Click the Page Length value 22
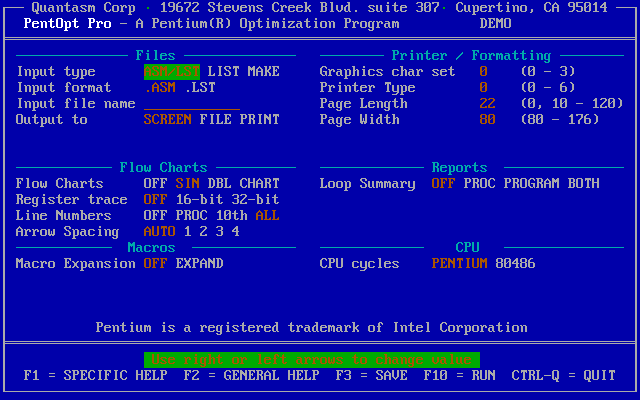This screenshot has height=400, width=640. (x=487, y=104)
